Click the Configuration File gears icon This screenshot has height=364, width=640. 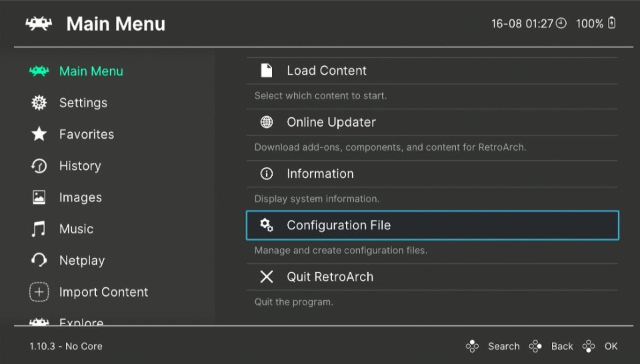click(x=267, y=225)
